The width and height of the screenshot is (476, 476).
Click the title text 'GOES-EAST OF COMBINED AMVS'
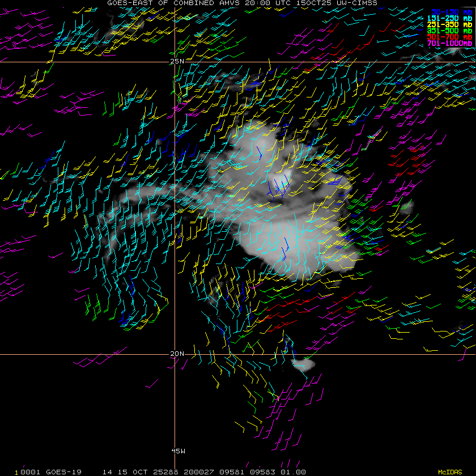point(173,3)
